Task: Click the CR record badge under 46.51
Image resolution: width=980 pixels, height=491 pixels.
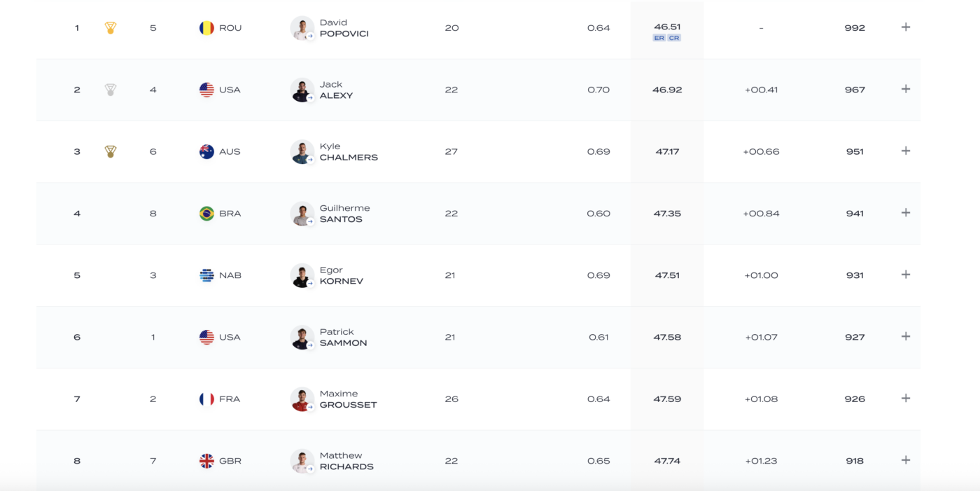Action: (x=673, y=38)
